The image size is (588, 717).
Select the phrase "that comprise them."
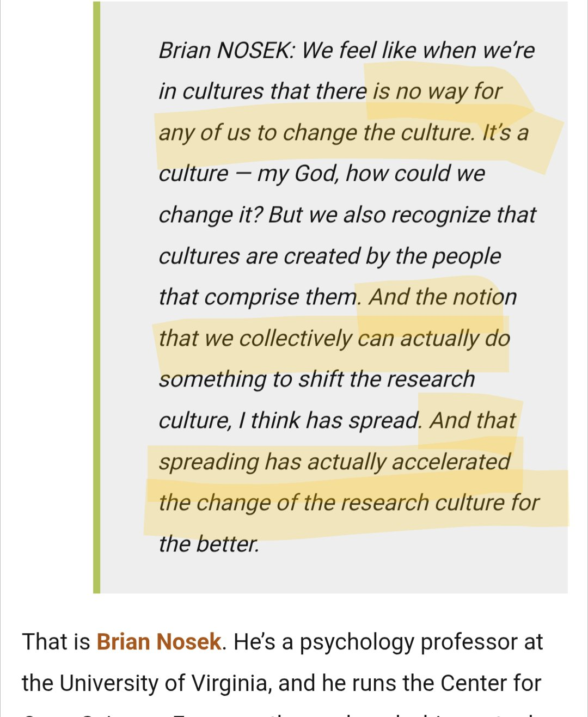(260, 298)
